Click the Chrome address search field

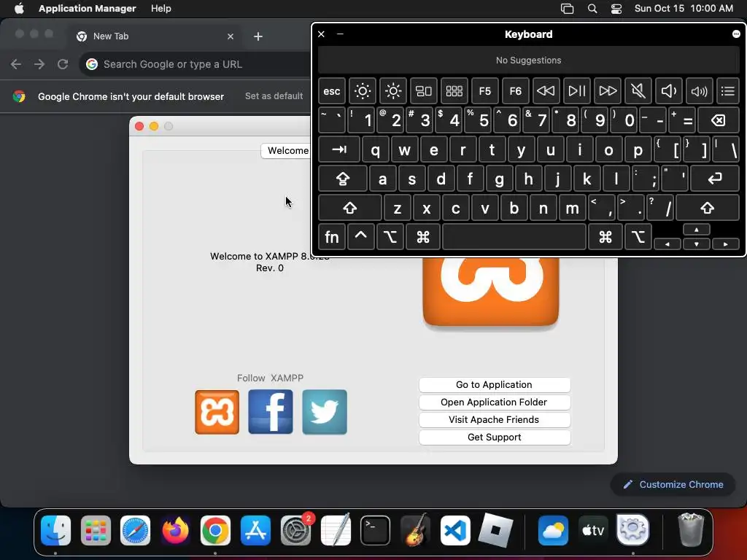click(x=196, y=64)
